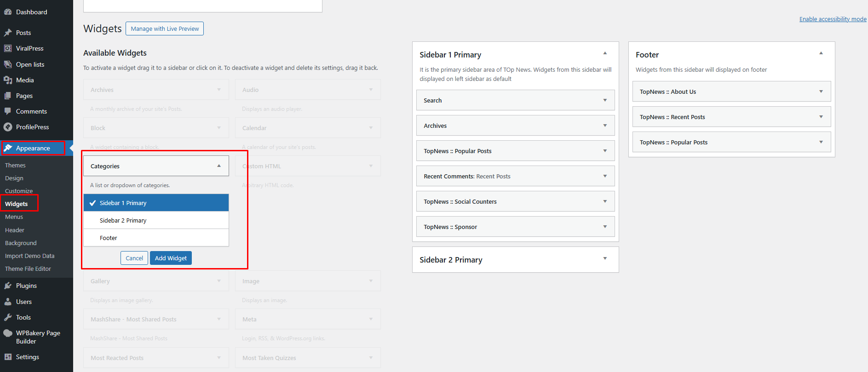868x372 pixels.
Task: Expand the Sidebar 2 Primary panel
Action: tap(605, 258)
